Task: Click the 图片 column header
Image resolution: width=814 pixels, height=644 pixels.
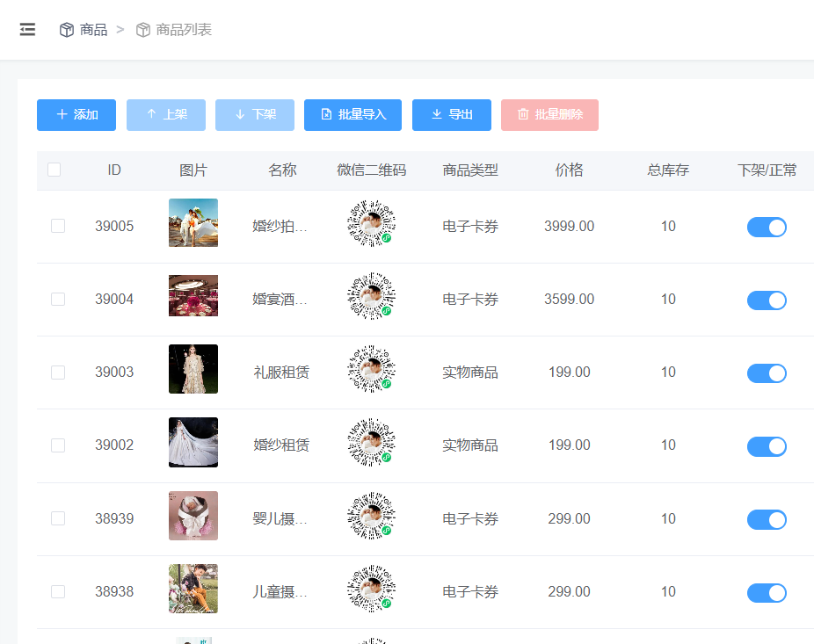Action: (x=193, y=170)
